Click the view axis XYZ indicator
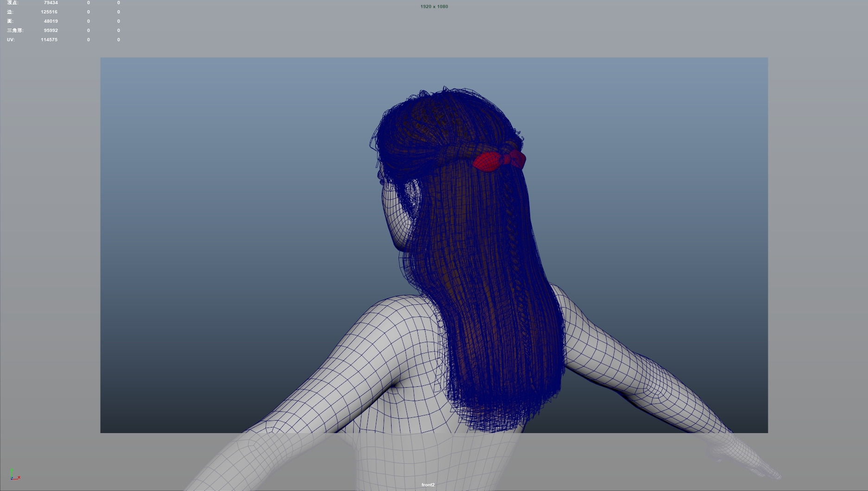Viewport: 868px width, 491px height. 15,474
